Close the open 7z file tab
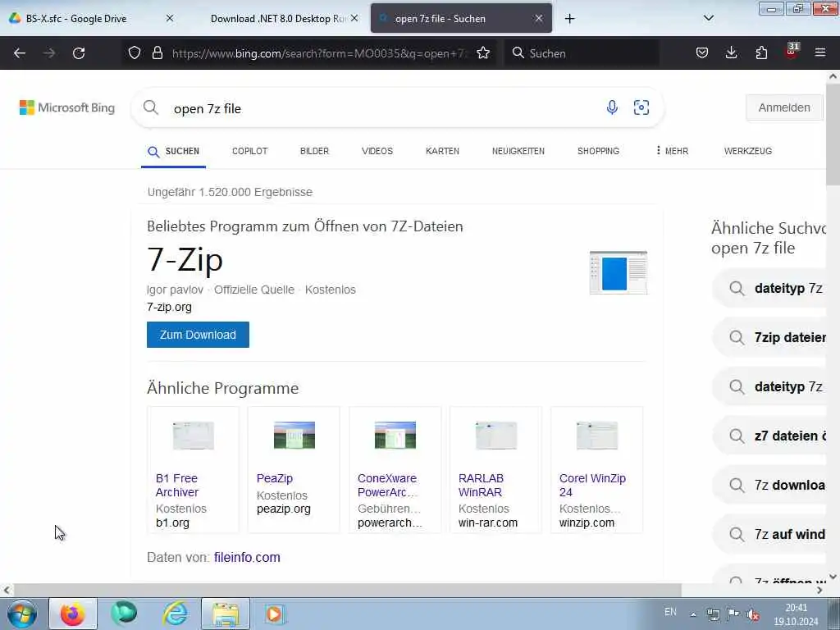This screenshot has height=630, width=840. click(539, 18)
